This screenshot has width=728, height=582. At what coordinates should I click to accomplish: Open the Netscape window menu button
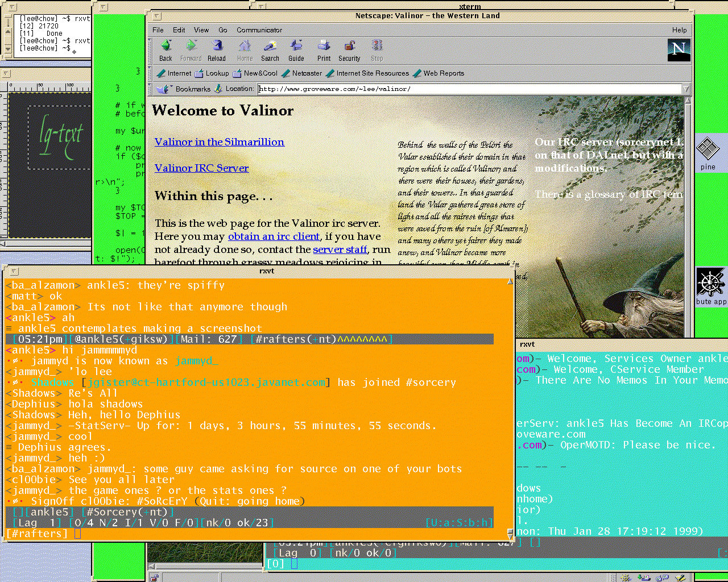coord(158,16)
